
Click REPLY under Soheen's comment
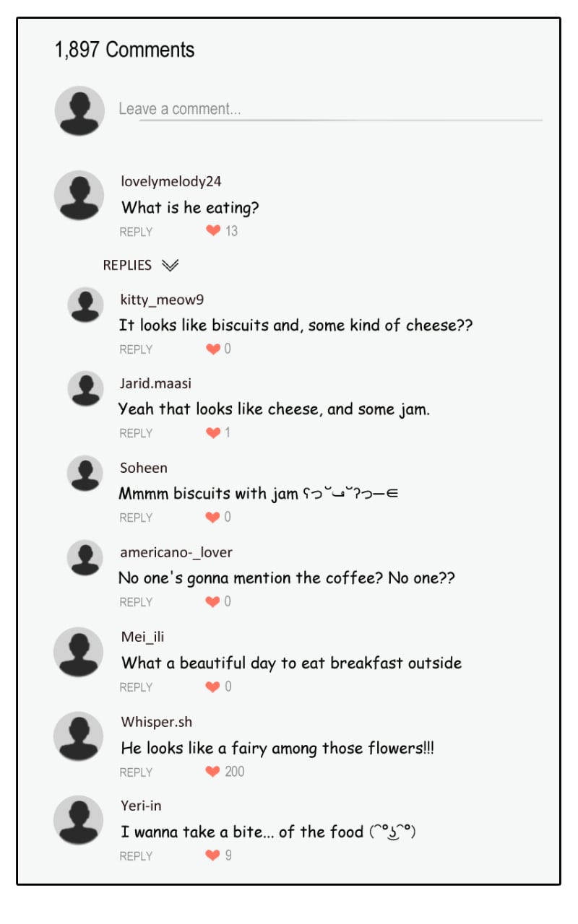tap(136, 518)
